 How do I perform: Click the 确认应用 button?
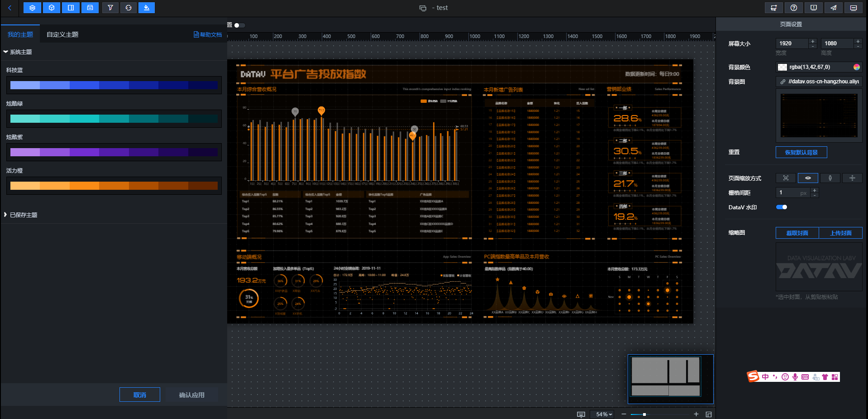(192, 395)
